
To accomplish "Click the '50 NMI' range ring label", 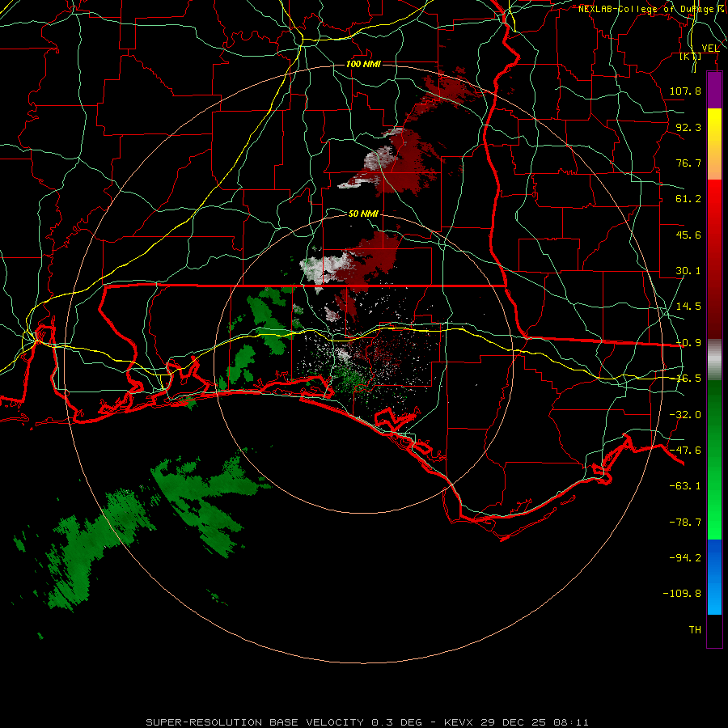I will click(363, 214).
